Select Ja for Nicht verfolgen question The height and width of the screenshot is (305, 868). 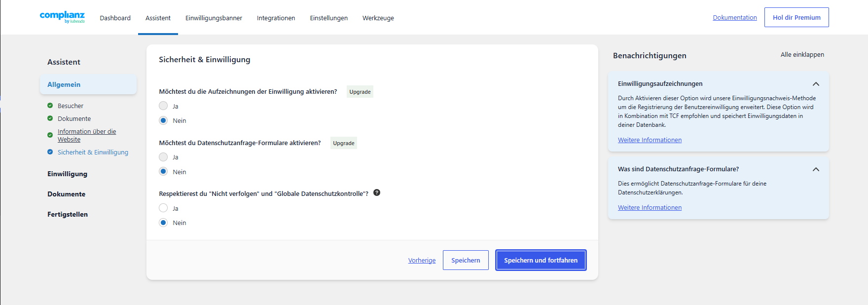coord(163,208)
